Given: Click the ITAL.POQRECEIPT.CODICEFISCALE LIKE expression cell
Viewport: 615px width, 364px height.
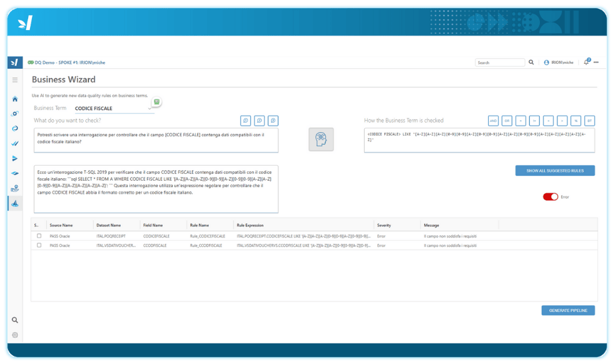Looking at the screenshot, I should 303,236.
